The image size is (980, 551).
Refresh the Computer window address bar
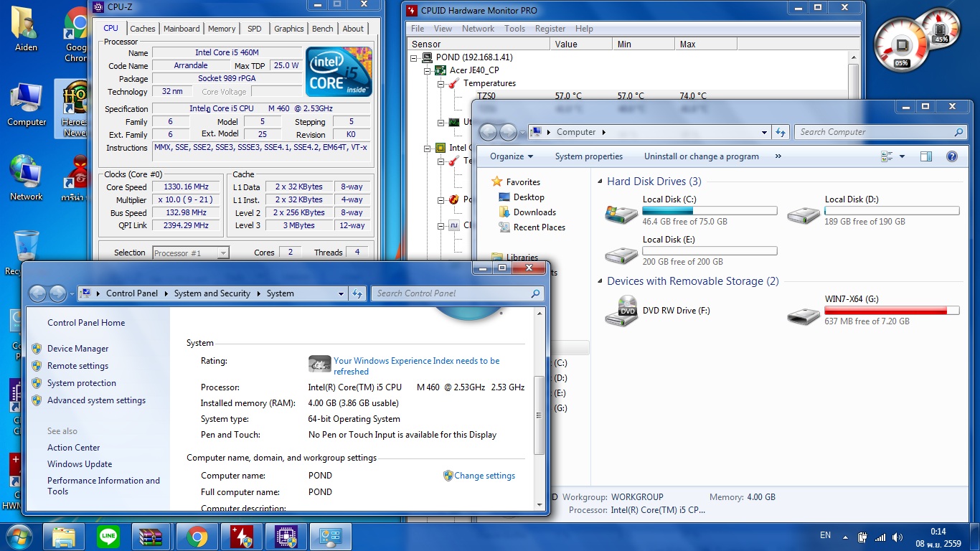781,132
